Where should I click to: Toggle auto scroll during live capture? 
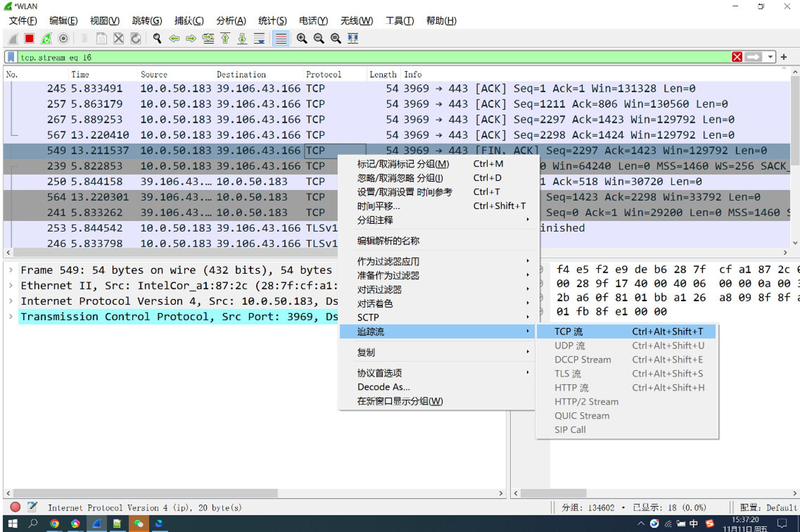click(x=259, y=38)
